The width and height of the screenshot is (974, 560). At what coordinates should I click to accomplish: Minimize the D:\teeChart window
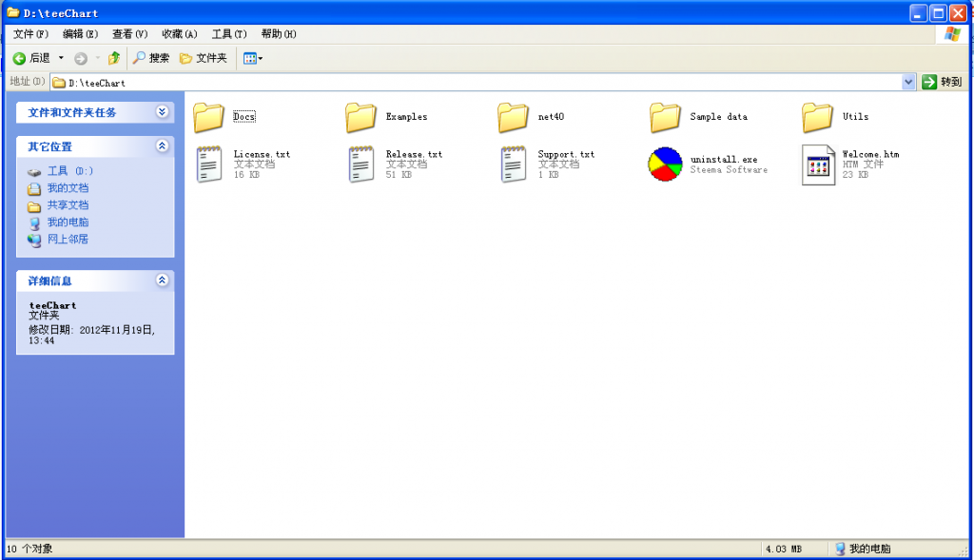(919, 13)
